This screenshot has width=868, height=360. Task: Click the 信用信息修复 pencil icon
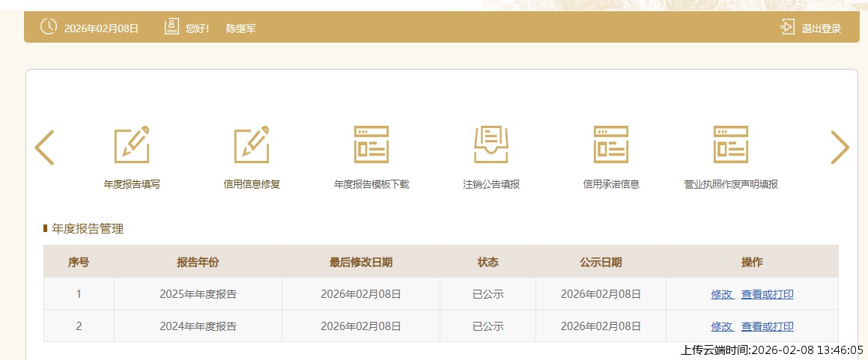(x=252, y=145)
